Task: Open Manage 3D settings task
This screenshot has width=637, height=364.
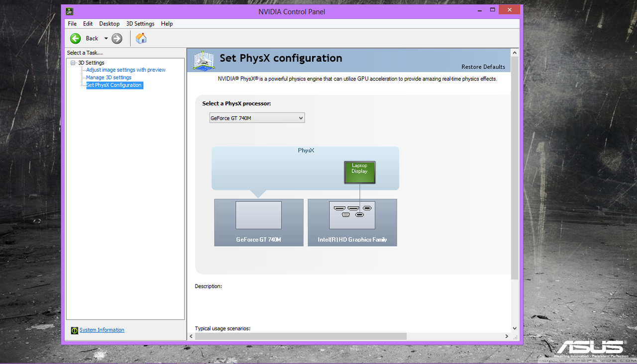Action: point(109,78)
